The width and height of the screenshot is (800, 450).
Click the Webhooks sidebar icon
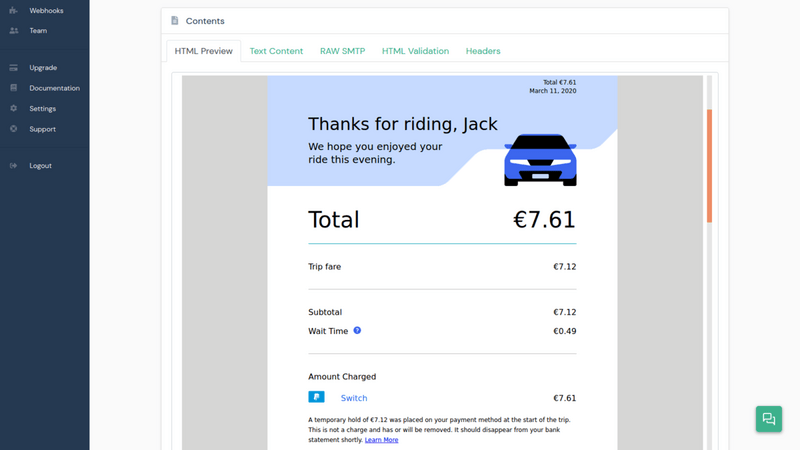14,10
